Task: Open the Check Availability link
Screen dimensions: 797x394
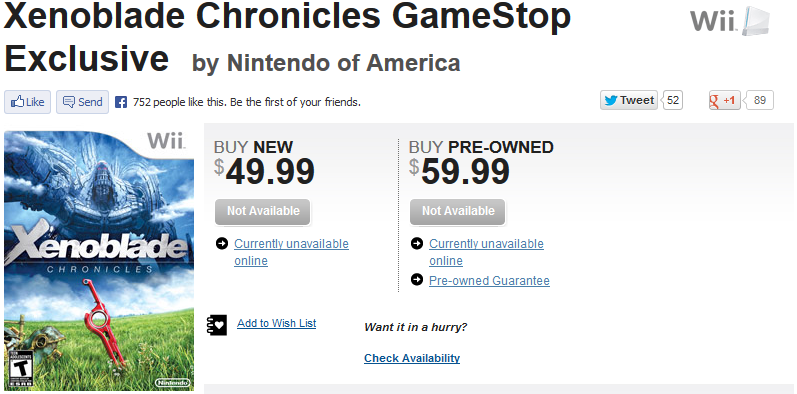Action: [412, 358]
